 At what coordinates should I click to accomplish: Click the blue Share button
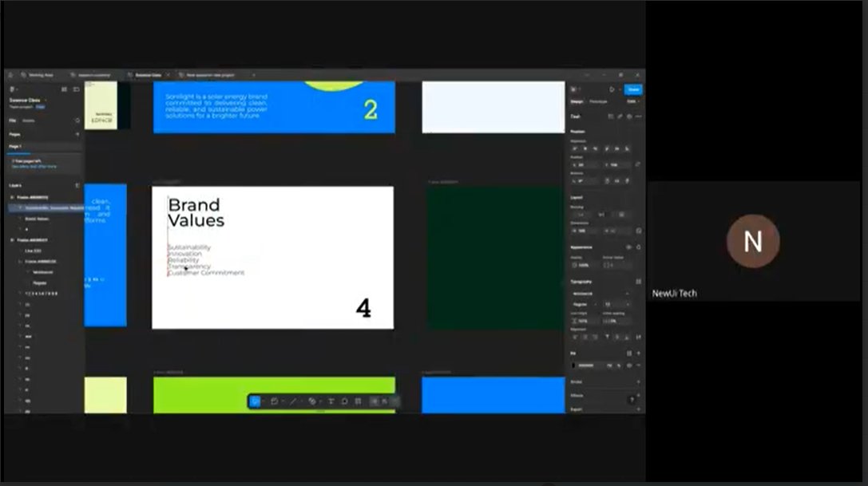[x=633, y=89]
